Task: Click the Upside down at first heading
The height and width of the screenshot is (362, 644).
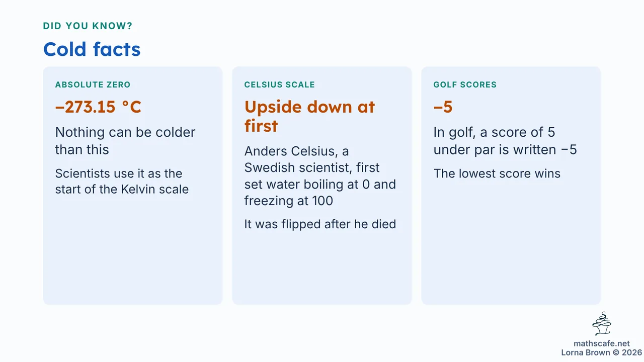Action: point(309,116)
